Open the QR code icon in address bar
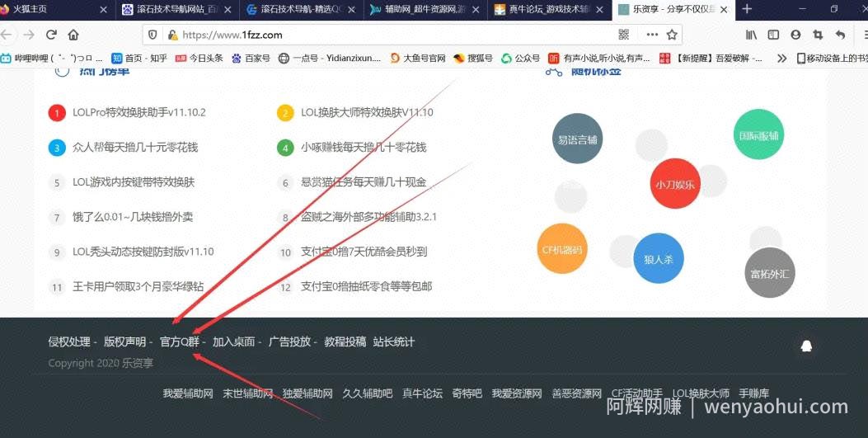 (624, 35)
